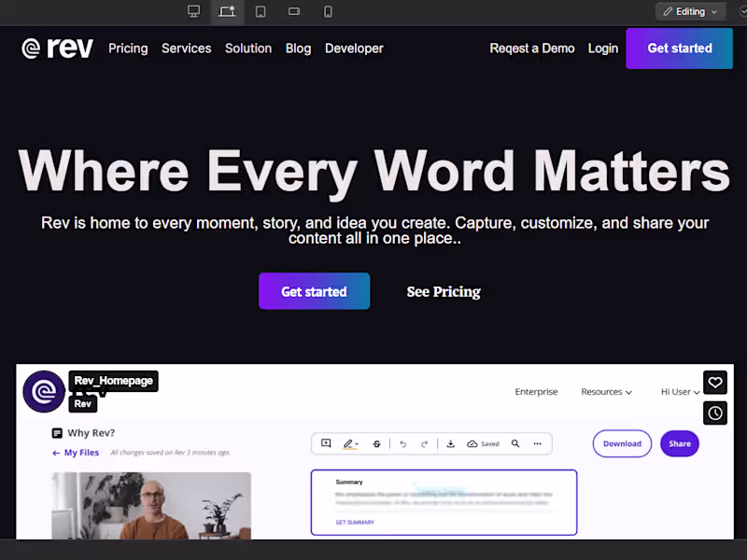The width and height of the screenshot is (747, 560).
Task: Open the Services nav item
Action: coord(186,49)
